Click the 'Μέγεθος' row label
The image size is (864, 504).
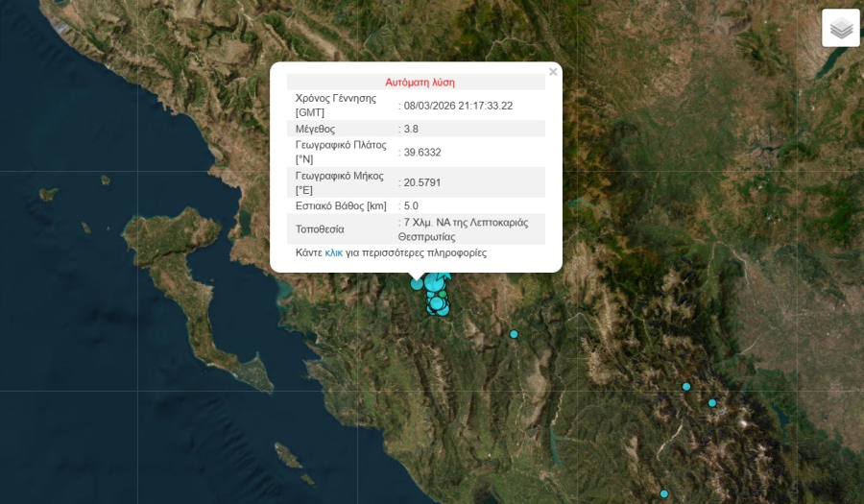coord(316,129)
